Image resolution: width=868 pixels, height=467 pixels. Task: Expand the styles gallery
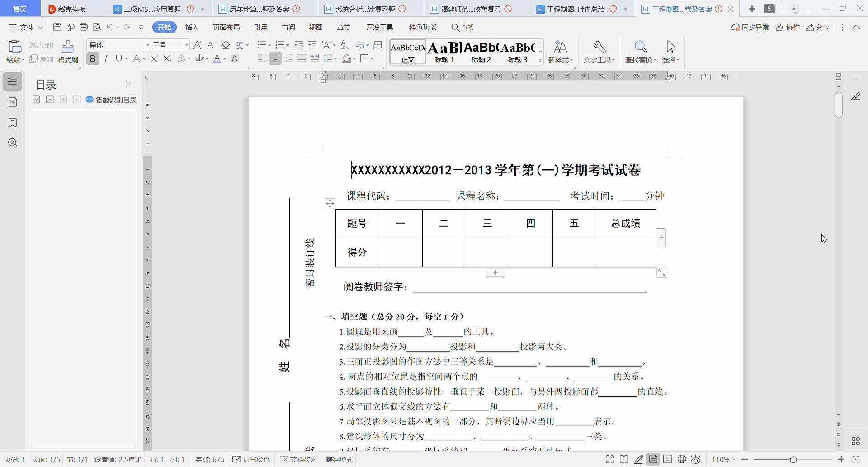tap(540, 61)
